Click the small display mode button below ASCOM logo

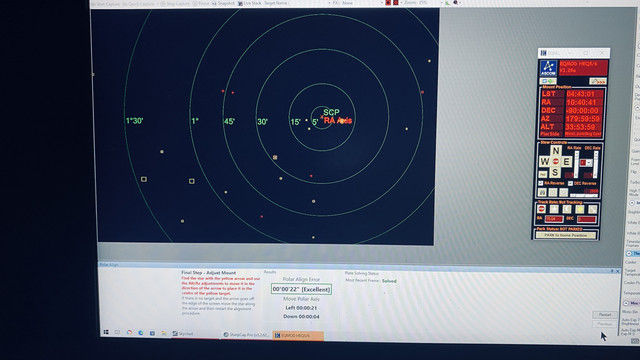click(547, 81)
